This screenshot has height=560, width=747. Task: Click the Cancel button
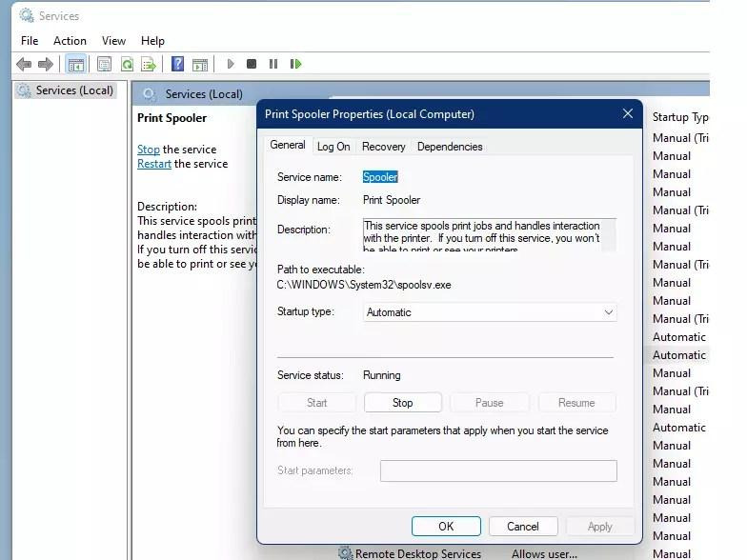[x=522, y=526]
